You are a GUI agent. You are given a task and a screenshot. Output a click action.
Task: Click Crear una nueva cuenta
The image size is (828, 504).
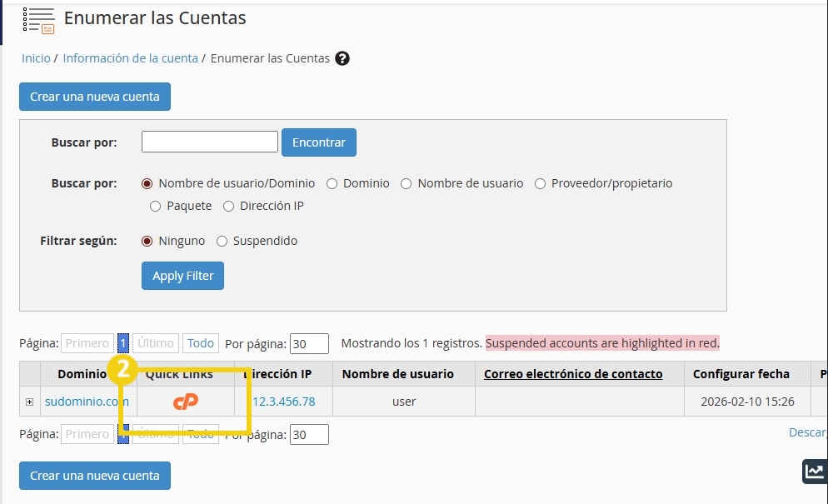coord(94,97)
